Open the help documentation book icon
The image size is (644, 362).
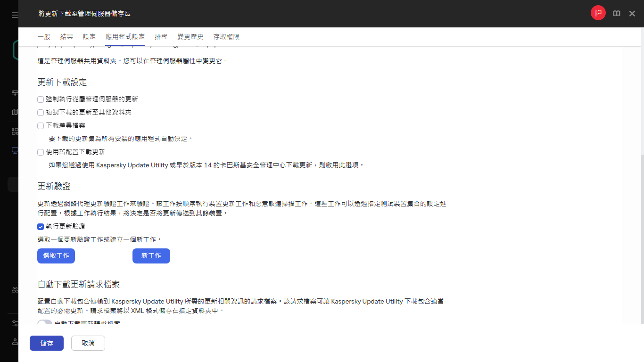pos(616,13)
